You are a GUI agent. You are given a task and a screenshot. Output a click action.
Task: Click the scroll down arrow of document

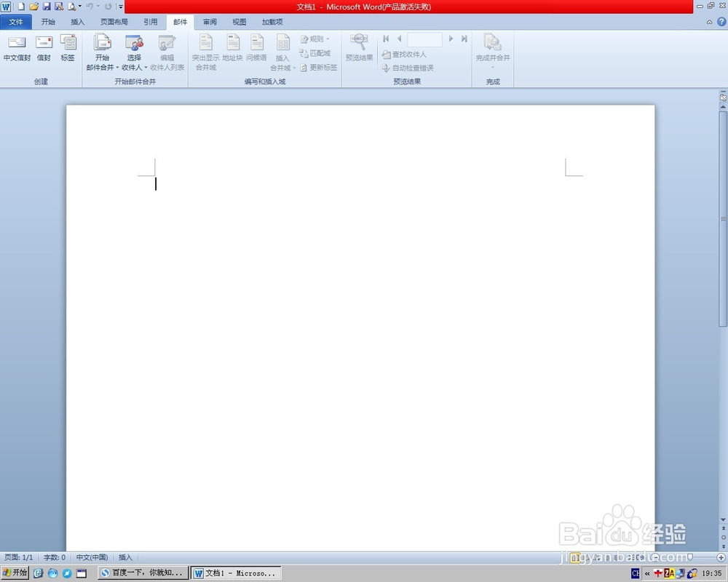[x=723, y=520]
